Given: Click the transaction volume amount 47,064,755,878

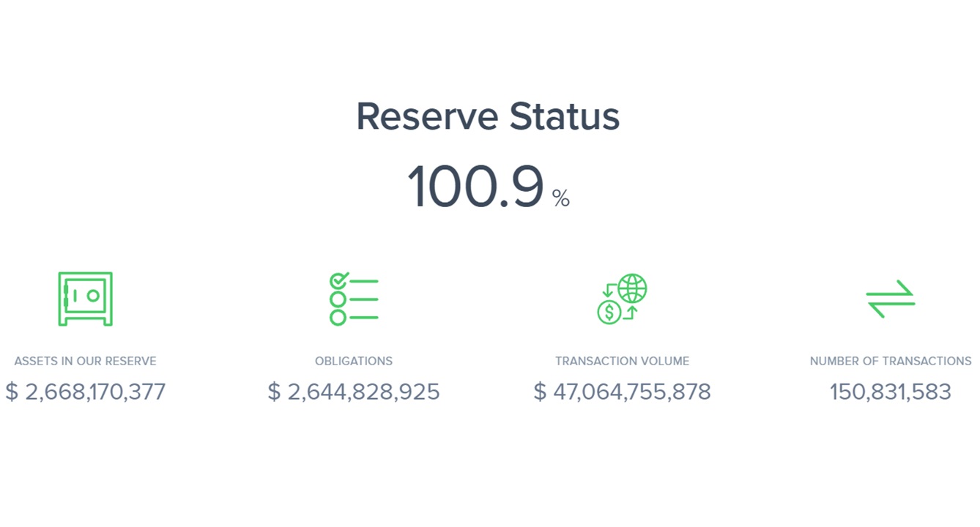Looking at the screenshot, I should pos(631,392).
